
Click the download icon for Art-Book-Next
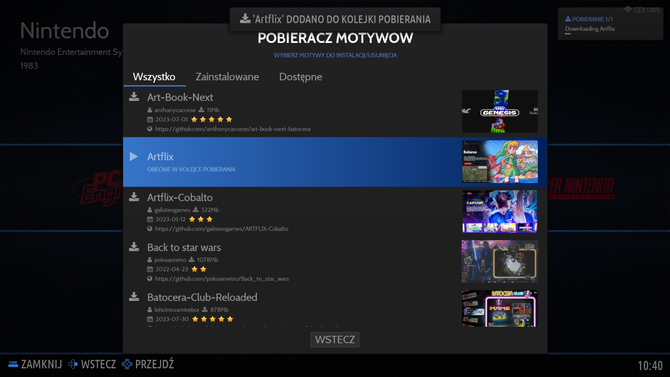(134, 97)
